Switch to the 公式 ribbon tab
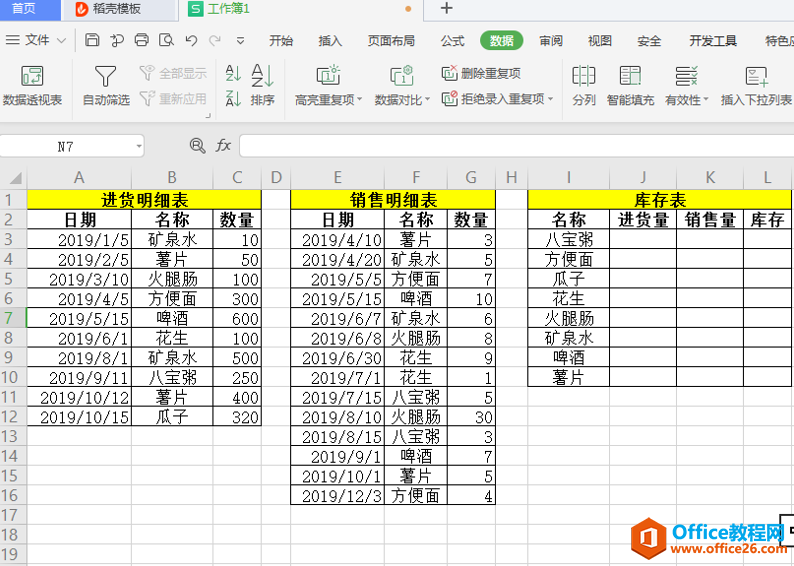Viewport: 794px width, 566px height. 452,41
